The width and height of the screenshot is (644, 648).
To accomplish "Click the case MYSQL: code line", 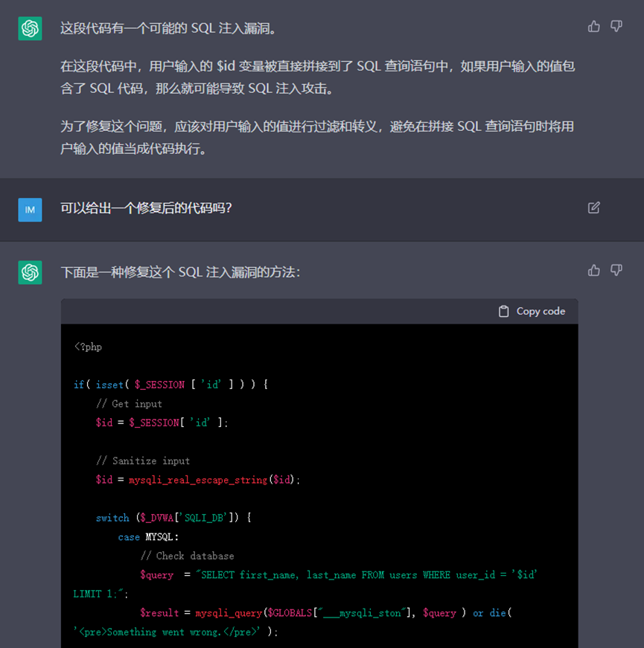I will tap(148, 536).
